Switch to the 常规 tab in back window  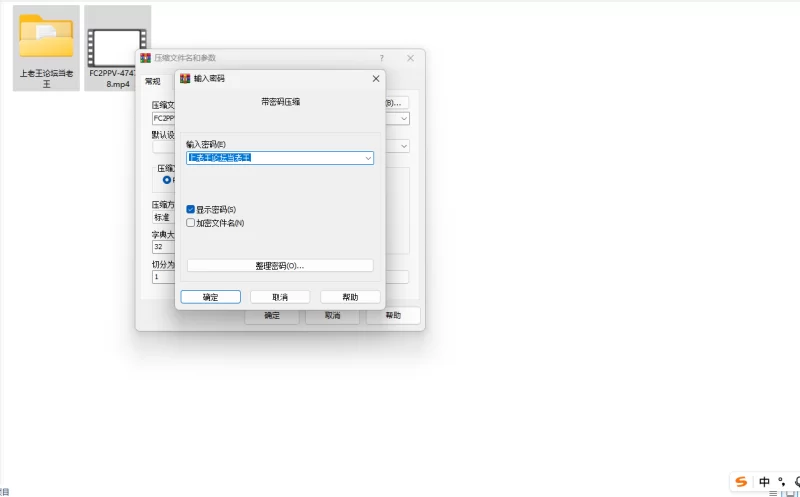pyautogui.click(x=153, y=81)
